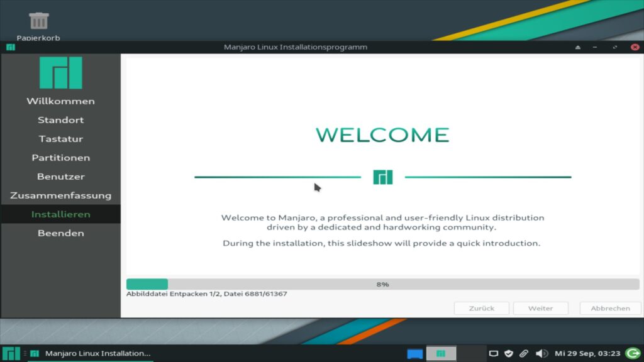Click the Weiter button
This screenshot has height=362, width=644.
540,308
